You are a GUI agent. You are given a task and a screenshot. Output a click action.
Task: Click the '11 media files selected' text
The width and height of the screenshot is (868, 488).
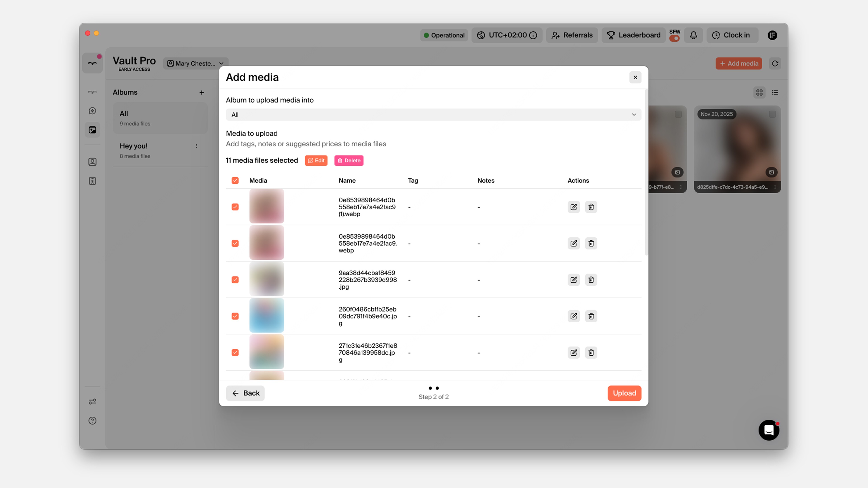262,160
